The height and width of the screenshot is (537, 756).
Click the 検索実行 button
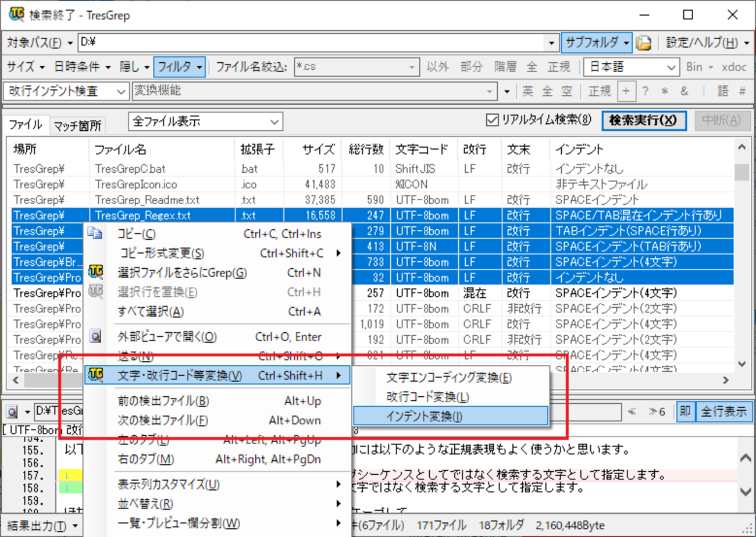click(643, 120)
